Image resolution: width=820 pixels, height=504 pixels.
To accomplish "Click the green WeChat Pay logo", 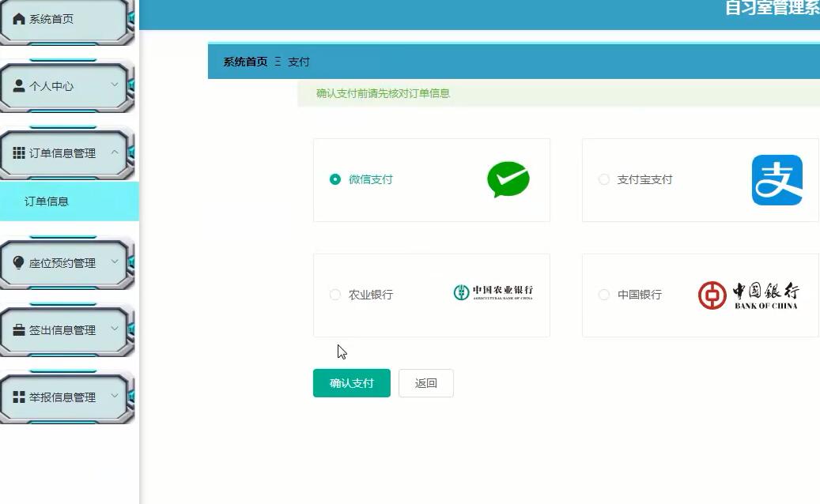I will pyautogui.click(x=508, y=179).
